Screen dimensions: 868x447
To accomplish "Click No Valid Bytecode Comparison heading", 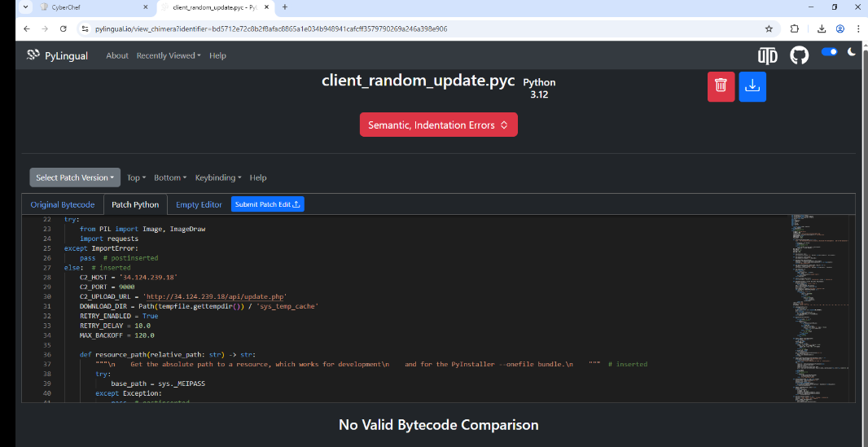I will coord(438,425).
